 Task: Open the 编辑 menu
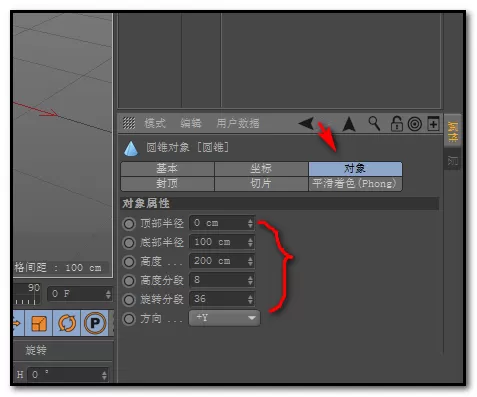(191, 123)
